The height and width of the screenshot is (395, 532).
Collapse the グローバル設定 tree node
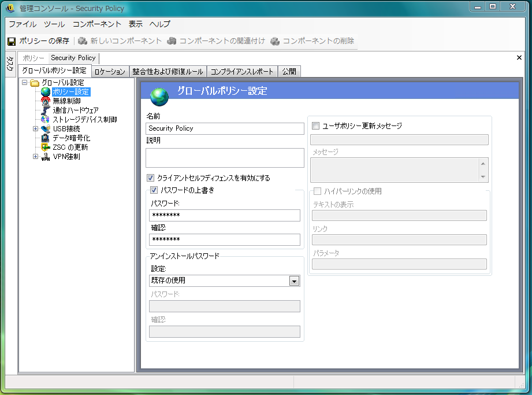[x=24, y=82]
